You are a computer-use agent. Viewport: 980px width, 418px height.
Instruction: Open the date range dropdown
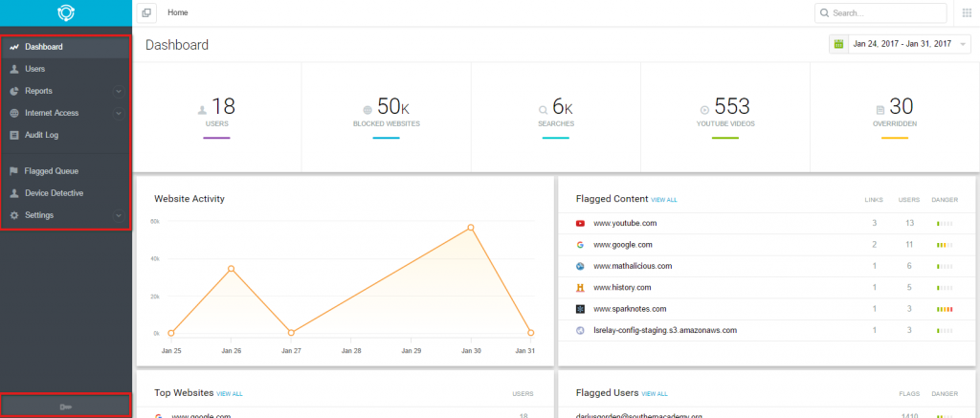tap(900, 44)
